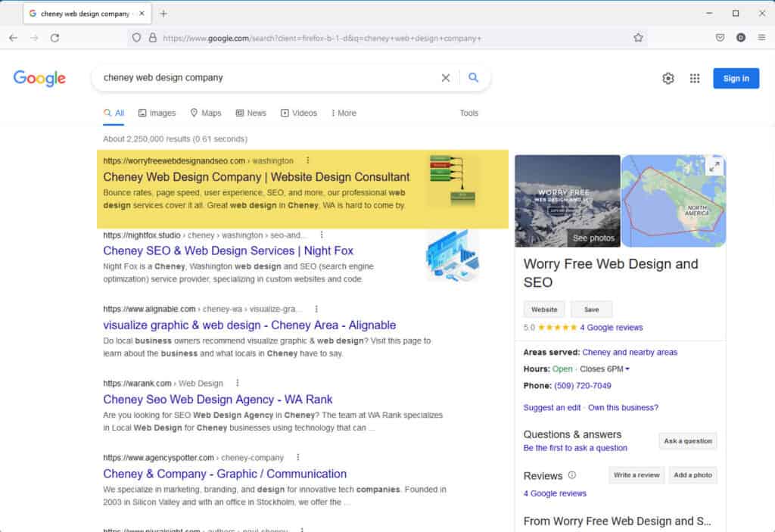
Task: Close the cheney web design company tab
Action: pos(142,14)
